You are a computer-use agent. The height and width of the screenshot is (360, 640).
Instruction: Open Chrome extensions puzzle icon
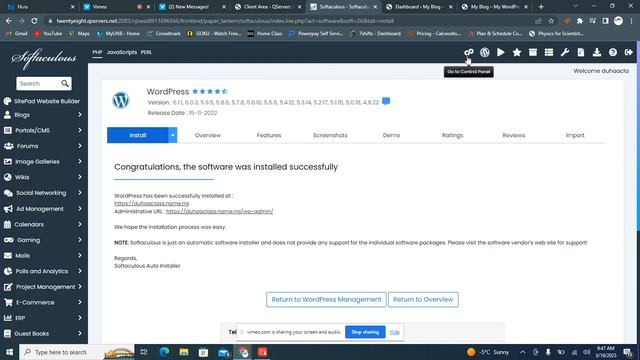(580, 21)
